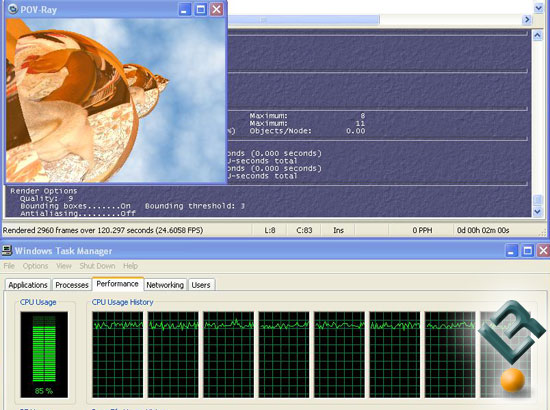The width and height of the screenshot is (550, 410).
Task: Click the top-right dropdown arrow above the scrollbar
Action: 538,7
